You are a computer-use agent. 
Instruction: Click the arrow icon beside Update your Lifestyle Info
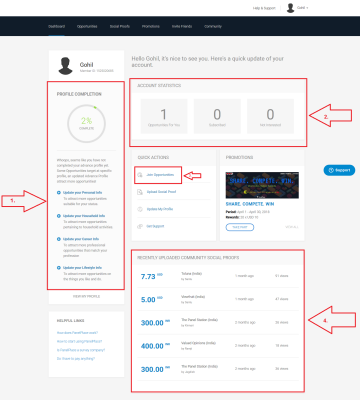point(59,268)
